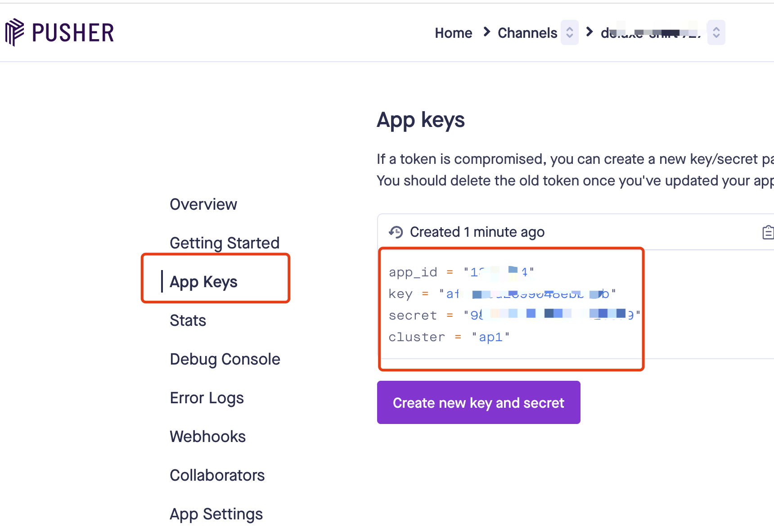
Task: Click the PUSHER wordmark text
Action: coord(73,33)
